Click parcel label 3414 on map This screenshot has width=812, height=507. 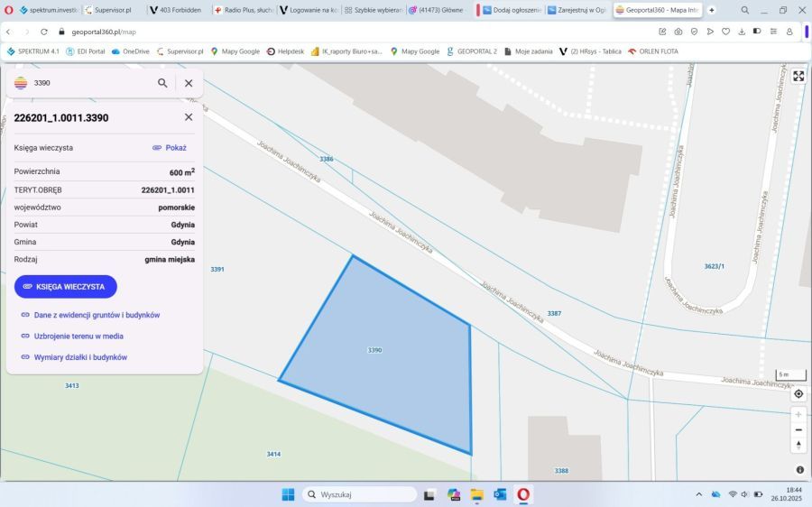273,454
